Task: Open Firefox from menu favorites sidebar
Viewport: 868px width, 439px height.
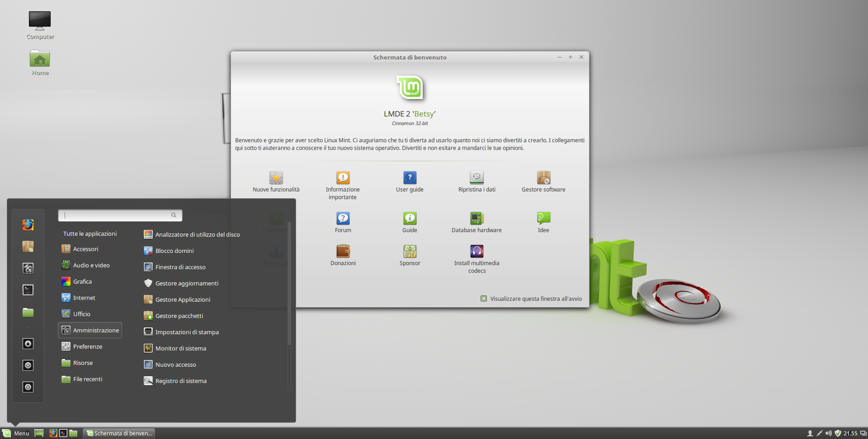Action: [x=28, y=224]
